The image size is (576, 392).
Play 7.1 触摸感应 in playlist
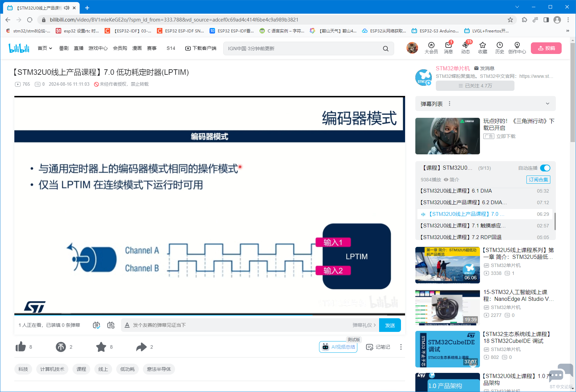click(x=485, y=226)
